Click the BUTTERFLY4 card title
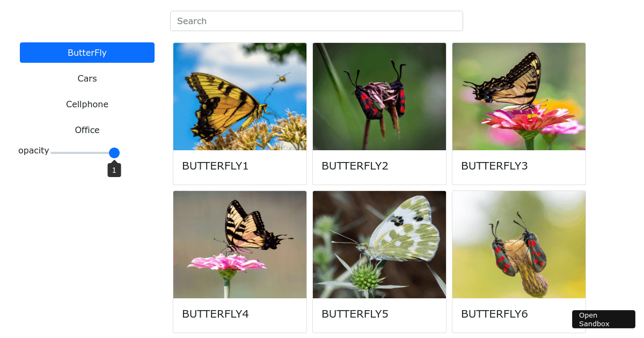Viewport: 644px width, 338px height. tap(215, 314)
